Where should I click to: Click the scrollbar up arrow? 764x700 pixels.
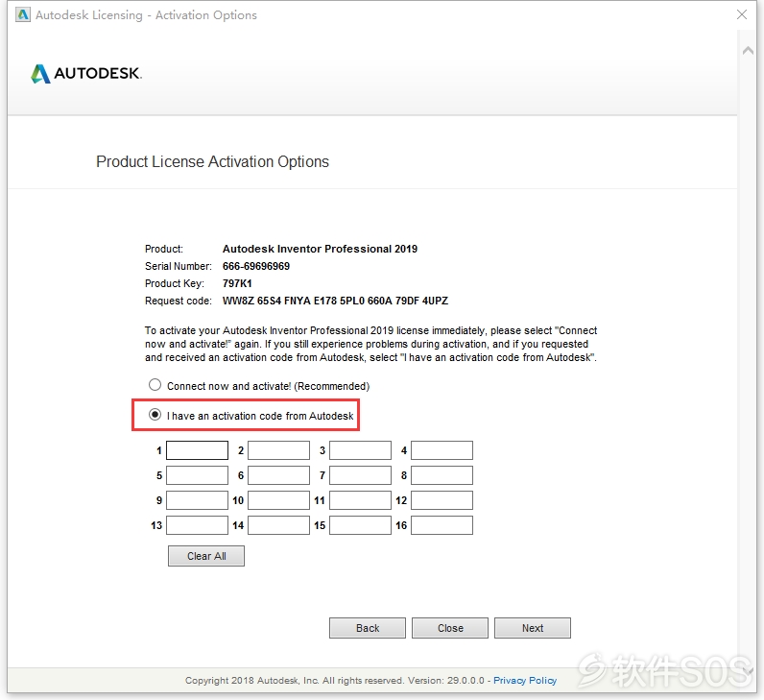(x=748, y=50)
